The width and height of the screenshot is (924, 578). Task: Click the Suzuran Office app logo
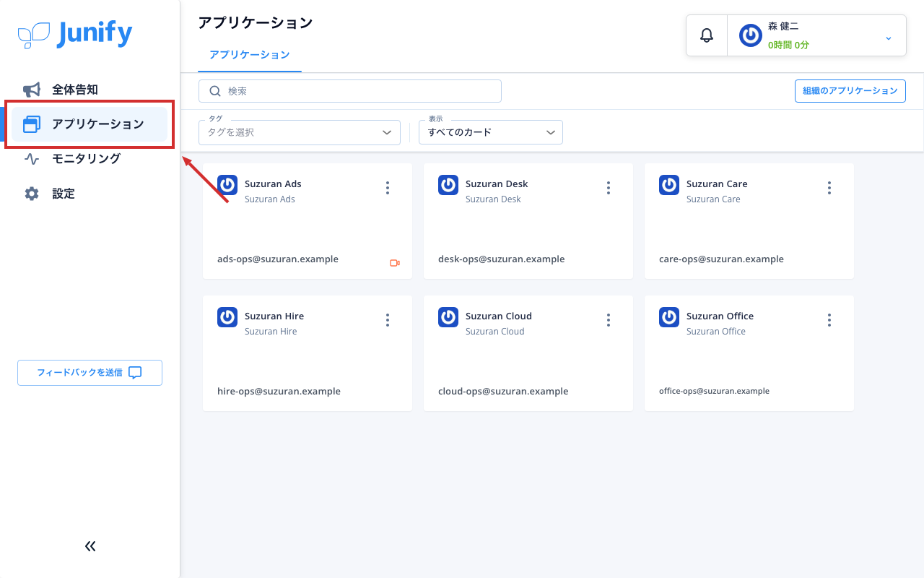(669, 317)
